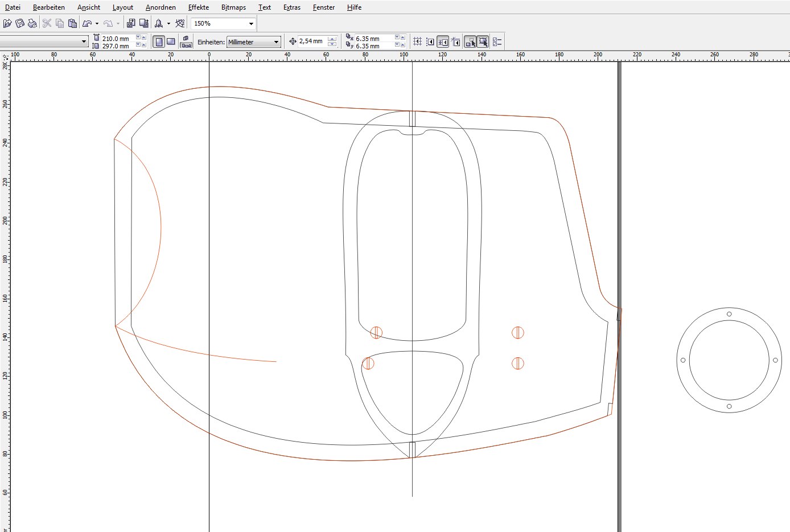Switch page to Landscape orientation
790x532 pixels.
coord(171,42)
